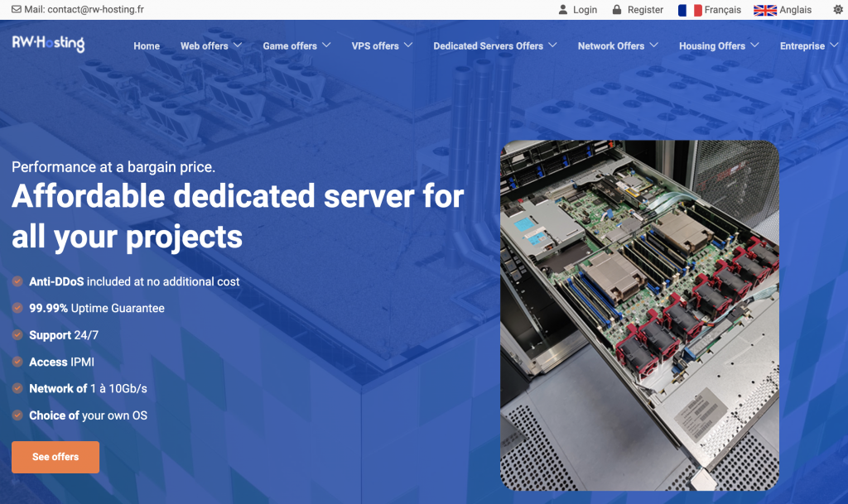The width and height of the screenshot is (848, 504).
Task: Open the Game offers menu
Action: (290, 46)
